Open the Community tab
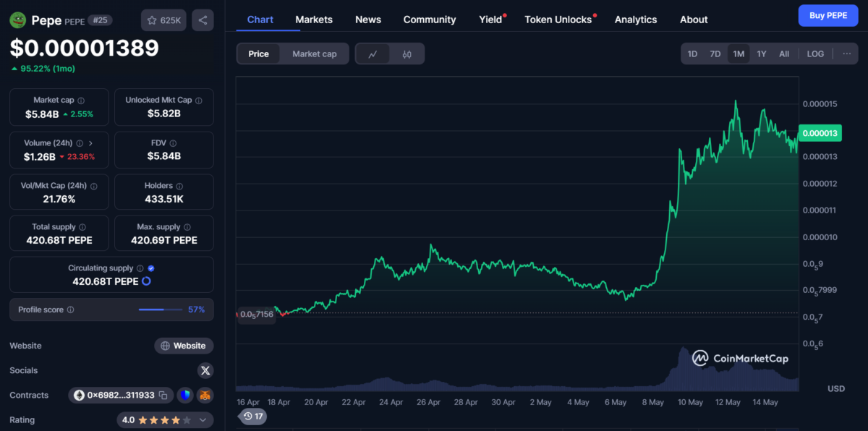The width and height of the screenshot is (868, 431). 430,20
